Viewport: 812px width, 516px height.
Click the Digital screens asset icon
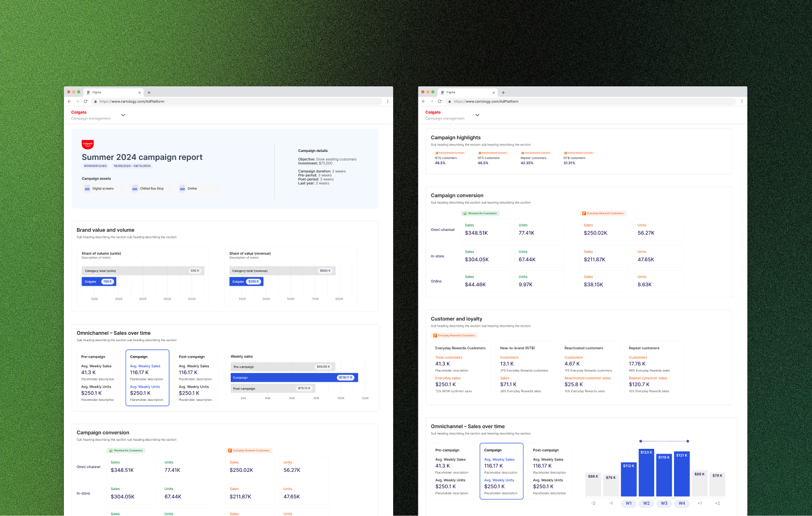pyautogui.click(x=87, y=188)
